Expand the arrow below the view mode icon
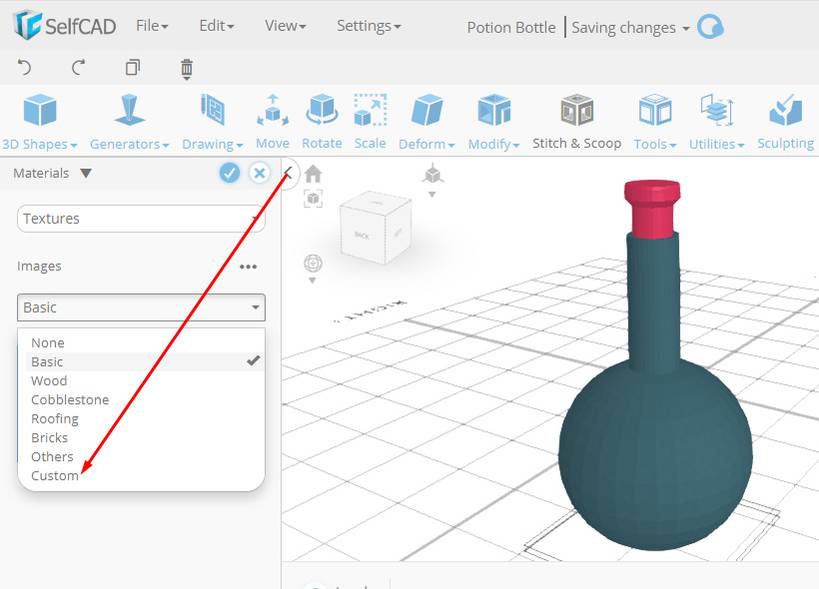Viewport: 819px width, 589px height. click(432, 195)
